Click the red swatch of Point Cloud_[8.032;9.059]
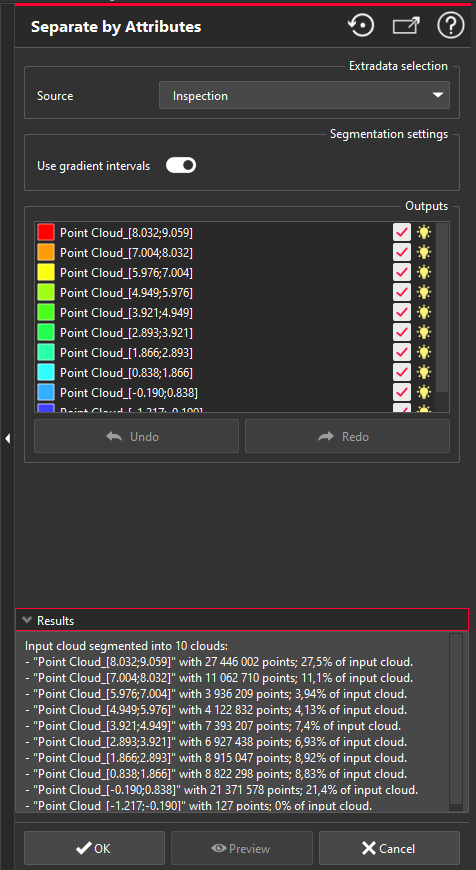Screen dimensions: 476x870 tap(46, 232)
